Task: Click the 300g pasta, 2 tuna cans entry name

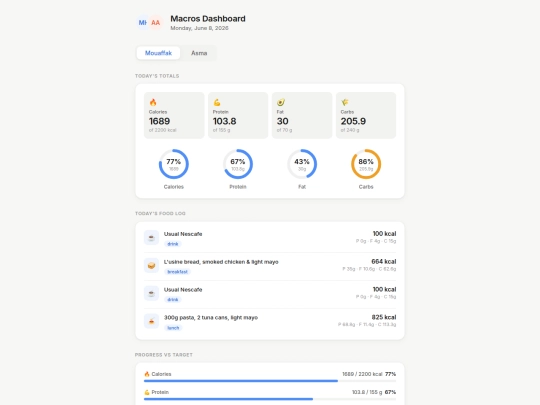Action: point(211,318)
